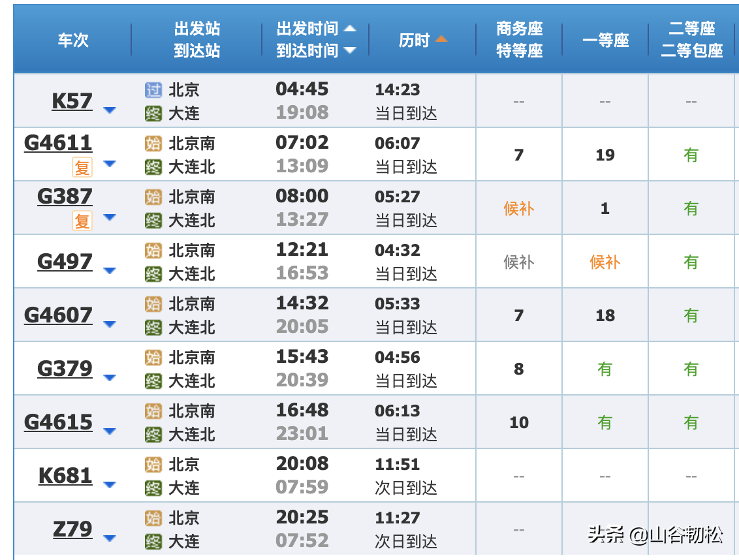Expand the Z79 stop list arrow

[109, 538]
